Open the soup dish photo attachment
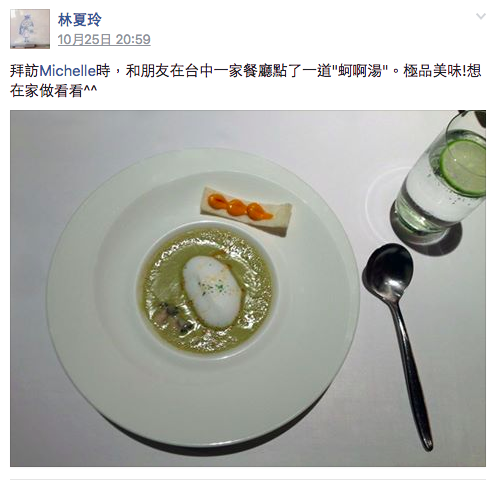 (248, 288)
